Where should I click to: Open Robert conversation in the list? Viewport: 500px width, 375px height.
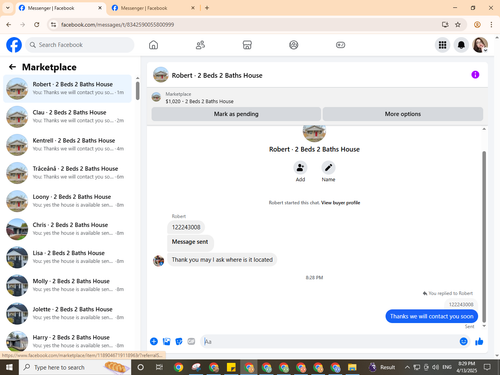[67, 88]
